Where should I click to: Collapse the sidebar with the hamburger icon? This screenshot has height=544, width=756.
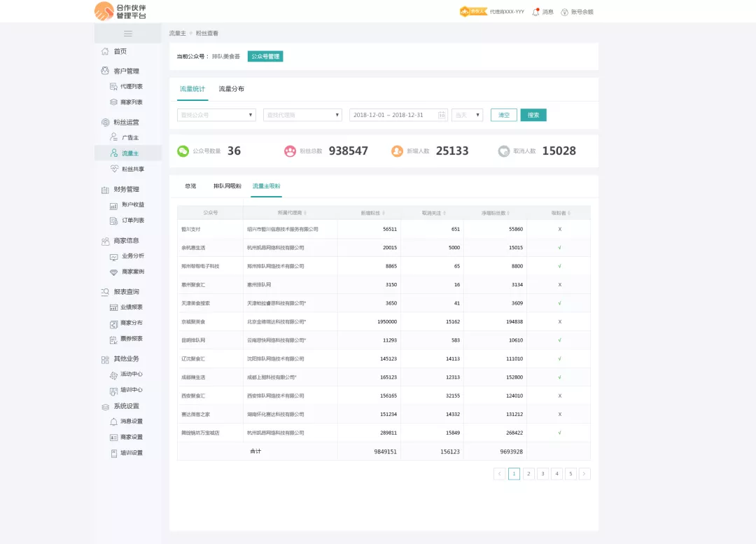click(128, 34)
